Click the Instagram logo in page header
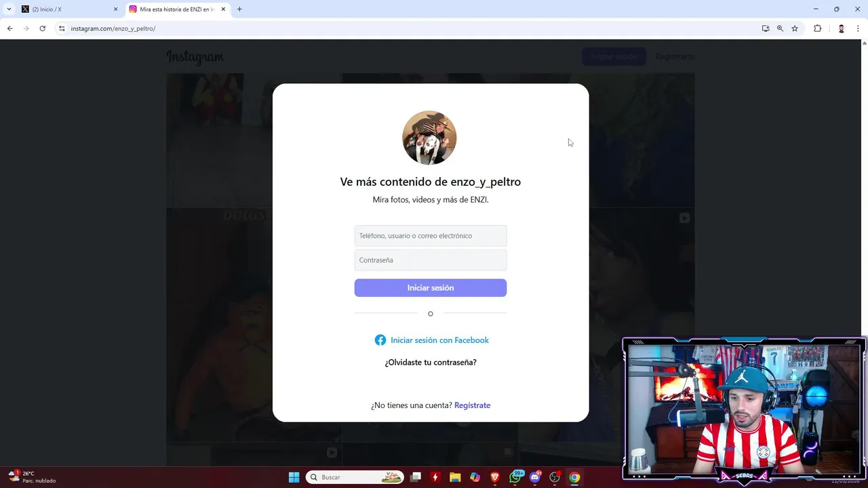This screenshot has width=868, height=488. pyautogui.click(x=195, y=57)
